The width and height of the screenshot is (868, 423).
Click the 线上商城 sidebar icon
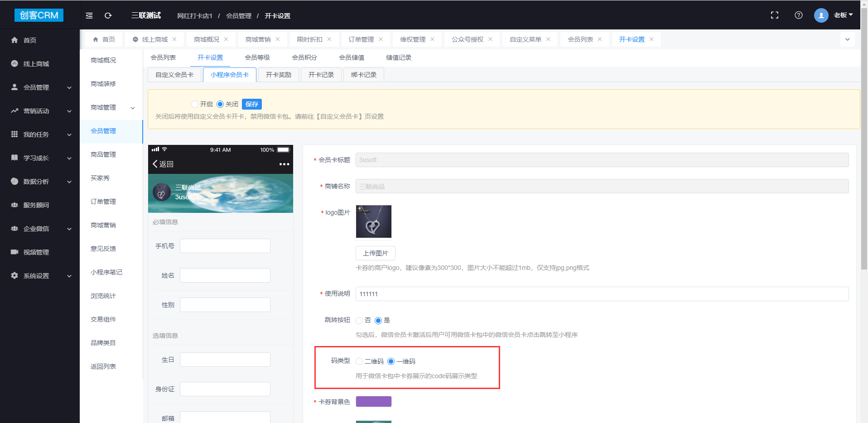click(14, 64)
